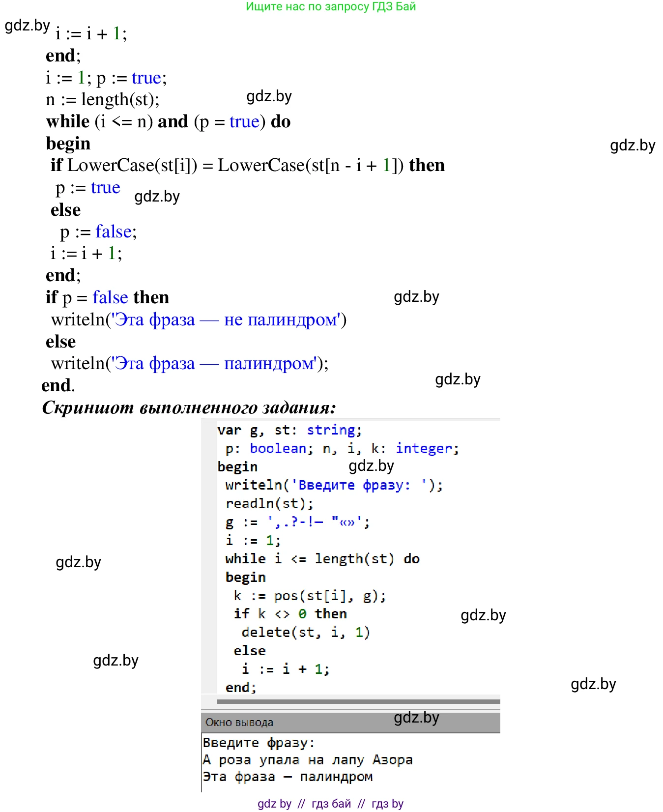Click the 'delete(st, i, 1)' editor line
The height and width of the screenshot is (812, 663).
[305, 632]
